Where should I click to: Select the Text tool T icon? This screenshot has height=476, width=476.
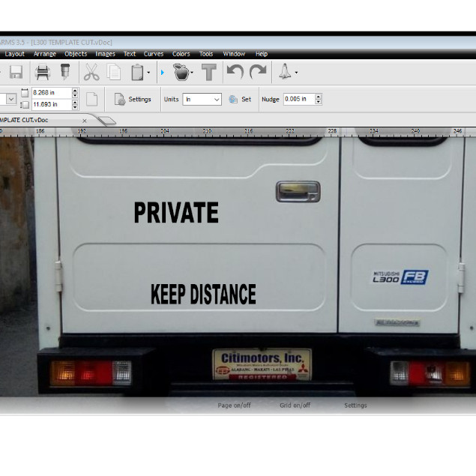point(209,73)
